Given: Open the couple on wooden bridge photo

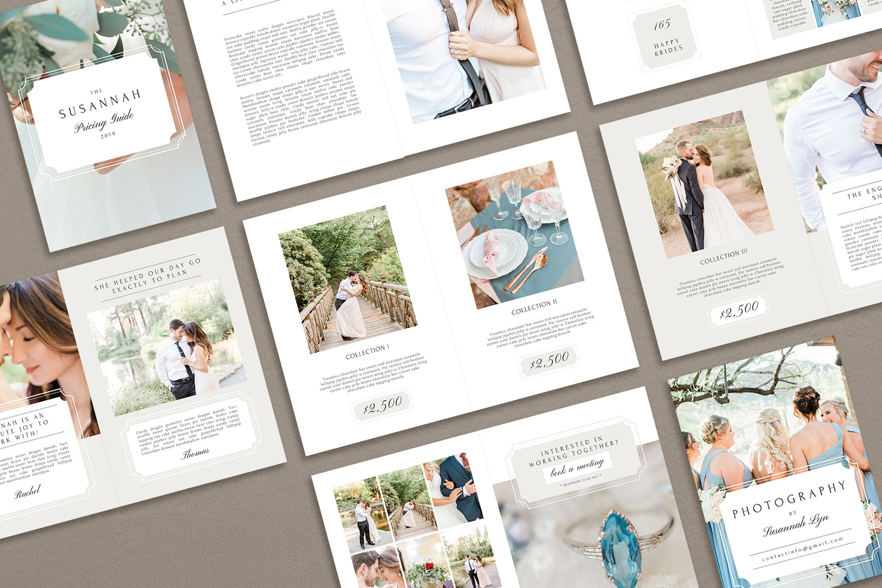Looking at the screenshot, I should click(347, 279).
